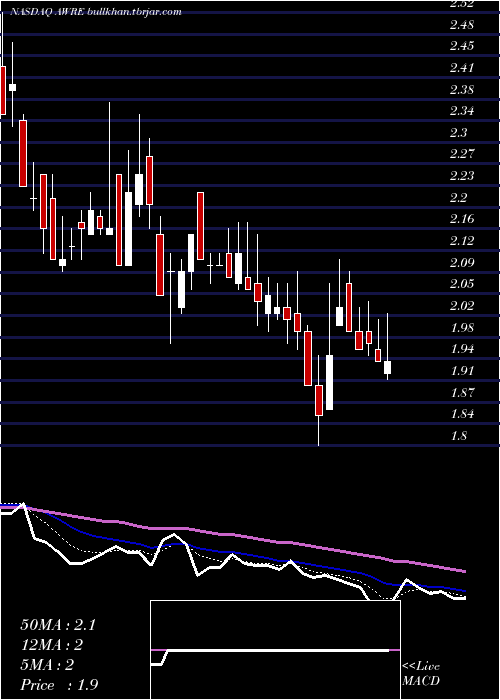
Task: Click the <<Live MACD label
Action: (421, 674)
